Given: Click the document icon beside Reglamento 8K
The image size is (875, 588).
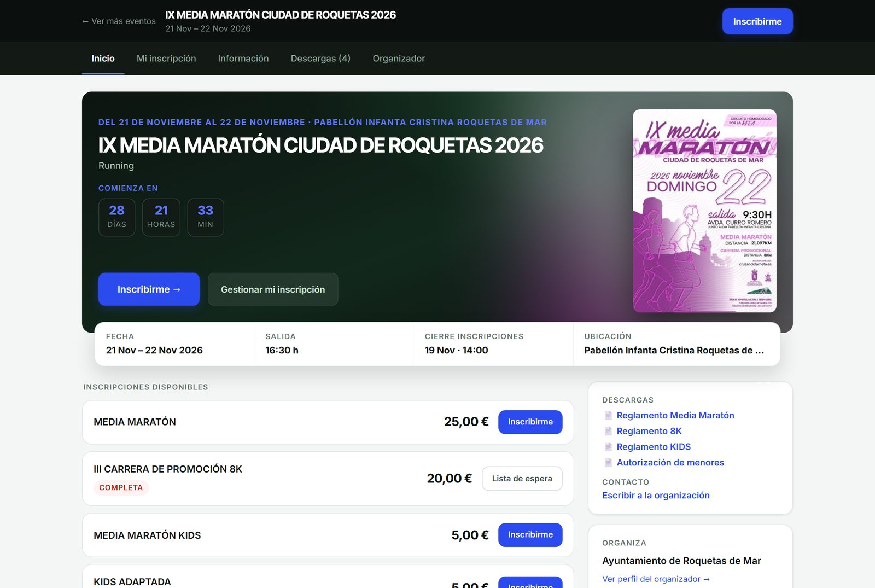Looking at the screenshot, I should click(608, 432).
